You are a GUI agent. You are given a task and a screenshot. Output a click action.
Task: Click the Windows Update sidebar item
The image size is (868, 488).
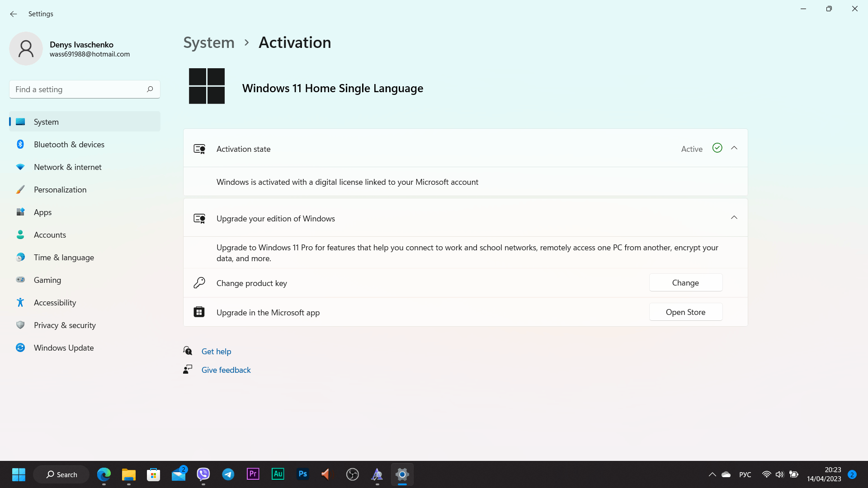click(64, 347)
